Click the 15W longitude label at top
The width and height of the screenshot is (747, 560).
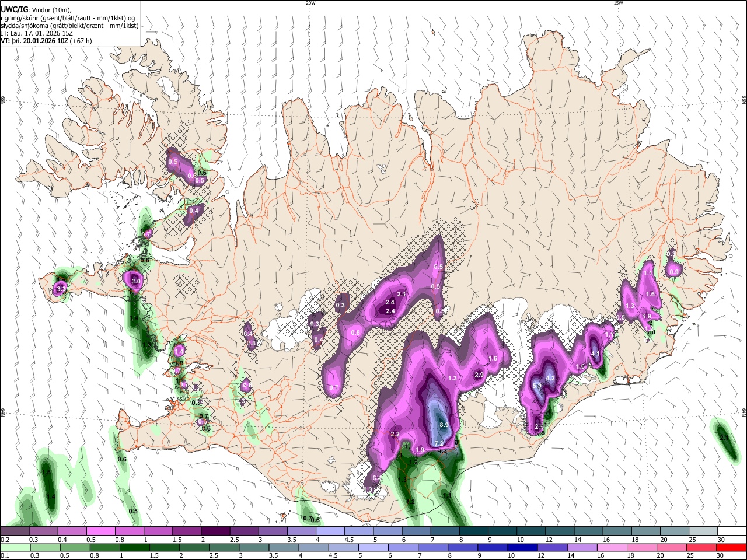point(618,3)
